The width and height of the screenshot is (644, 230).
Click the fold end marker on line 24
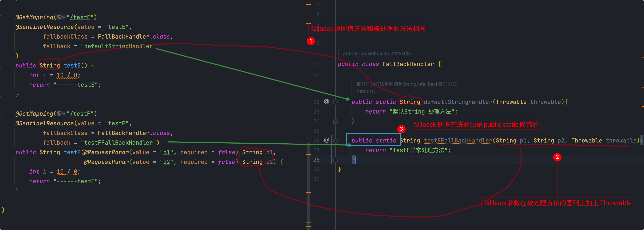(336, 121)
